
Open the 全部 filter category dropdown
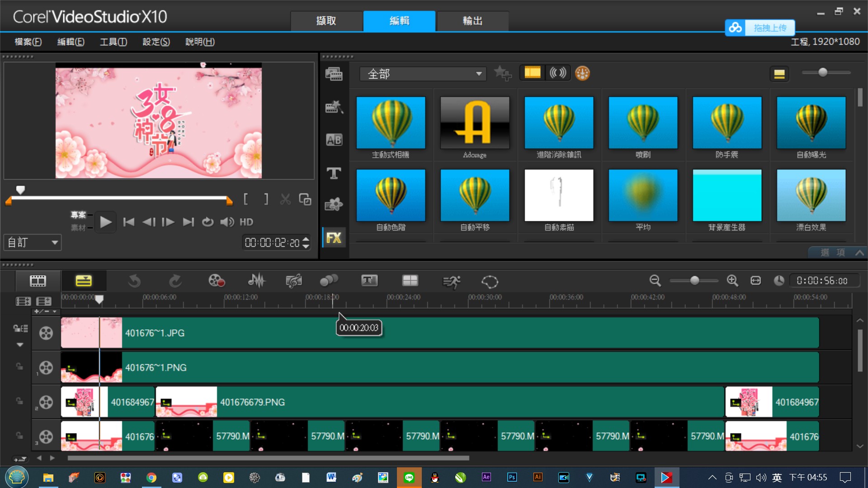pos(423,74)
